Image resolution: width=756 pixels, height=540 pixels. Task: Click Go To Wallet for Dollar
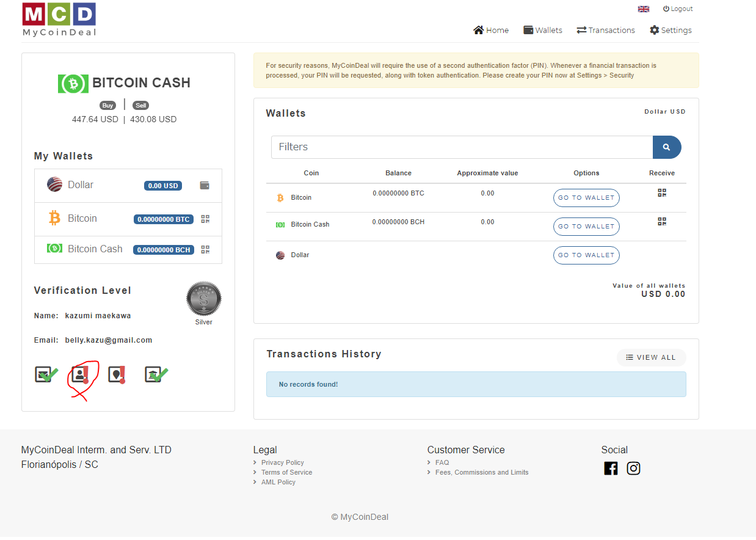(x=586, y=255)
